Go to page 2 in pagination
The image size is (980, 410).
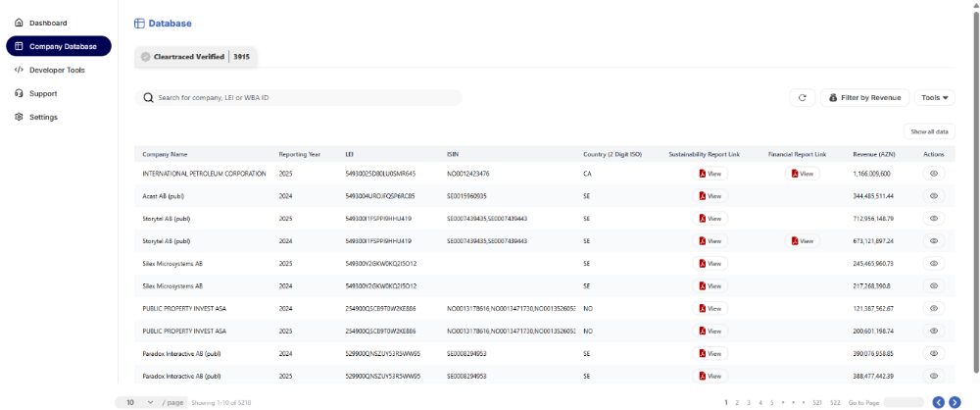[x=738, y=402]
